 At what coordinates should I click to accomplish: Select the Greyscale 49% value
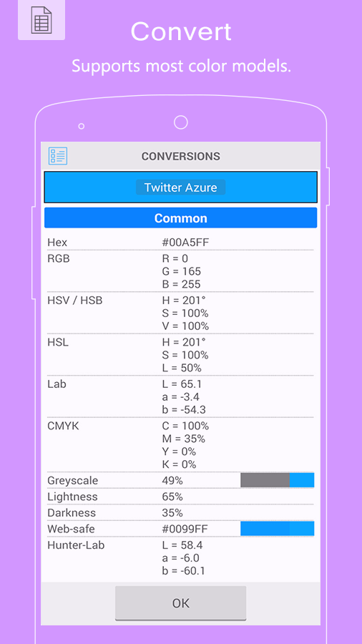[x=172, y=481]
